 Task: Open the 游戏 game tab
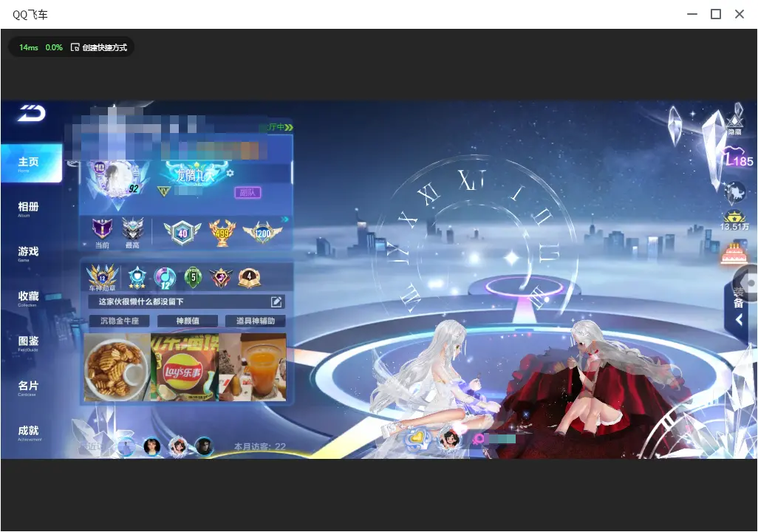click(x=28, y=253)
